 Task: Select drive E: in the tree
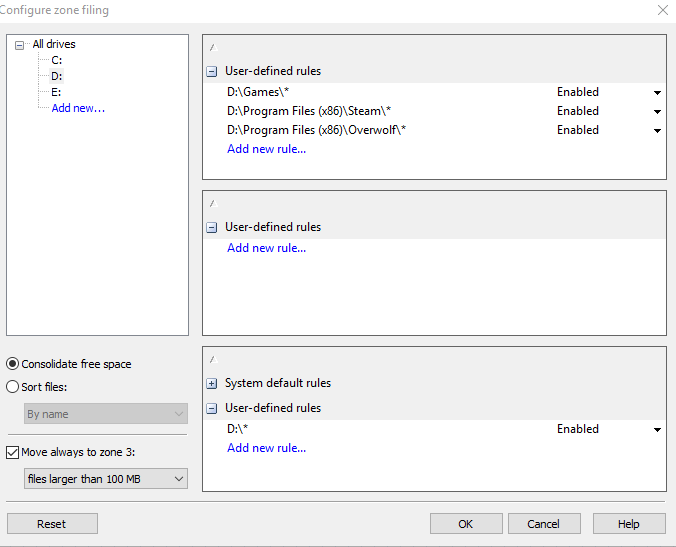57,92
